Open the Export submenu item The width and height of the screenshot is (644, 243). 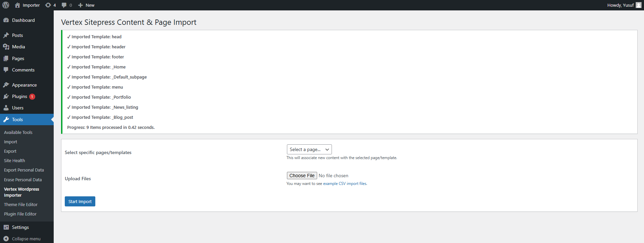point(10,151)
